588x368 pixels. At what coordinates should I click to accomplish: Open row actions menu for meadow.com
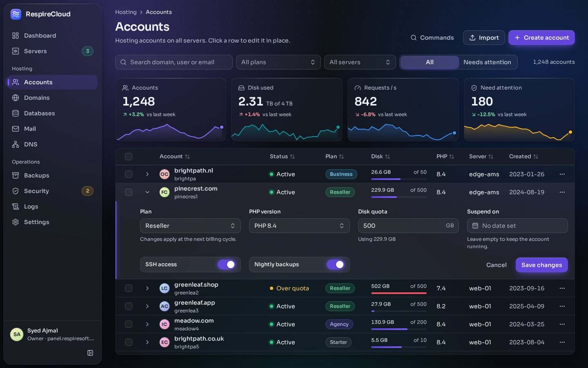(x=562, y=324)
